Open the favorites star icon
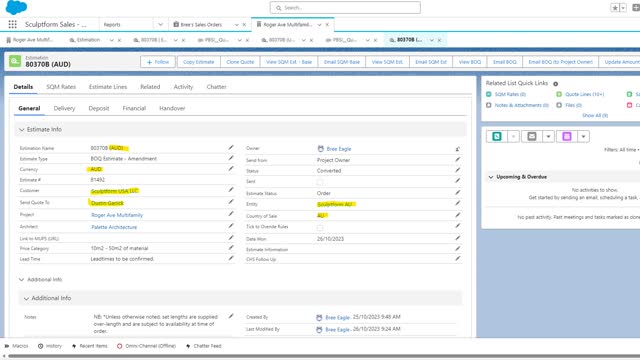The height and width of the screenshot is (360, 640). (x=615, y=8)
